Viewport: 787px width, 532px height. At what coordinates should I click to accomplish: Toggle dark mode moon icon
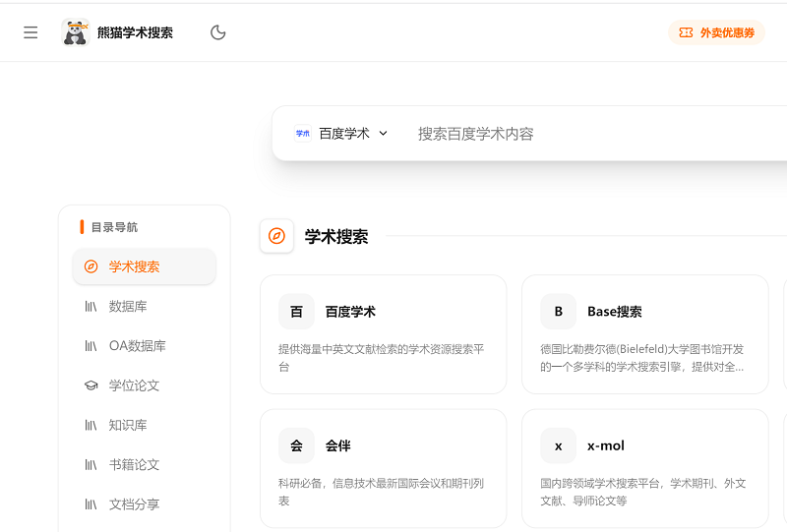pos(217,32)
